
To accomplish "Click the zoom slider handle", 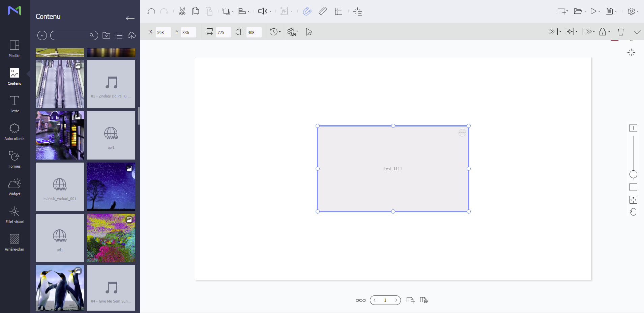I will pos(633,174).
